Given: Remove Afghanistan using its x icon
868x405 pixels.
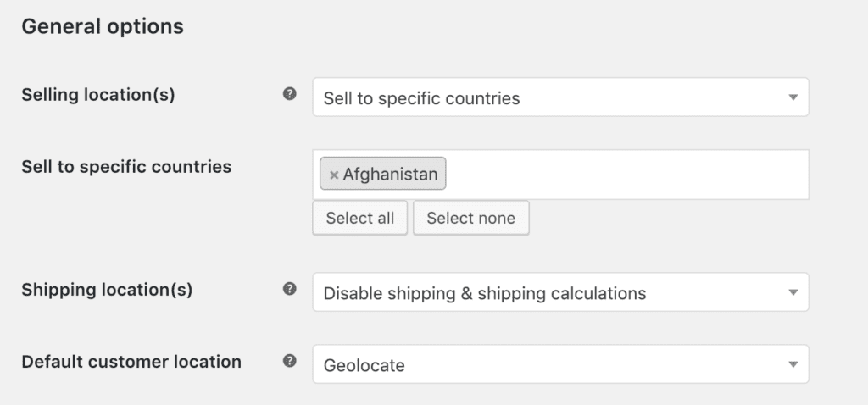Looking at the screenshot, I should 334,175.
